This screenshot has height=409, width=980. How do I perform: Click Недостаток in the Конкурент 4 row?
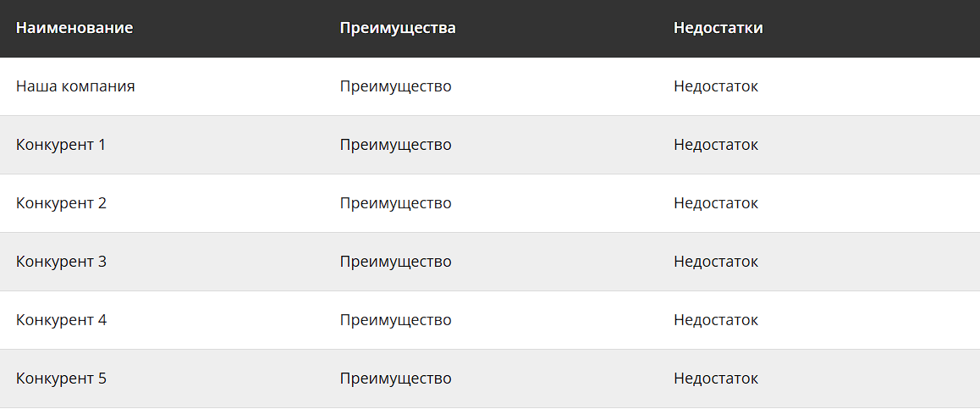tap(716, 321)
